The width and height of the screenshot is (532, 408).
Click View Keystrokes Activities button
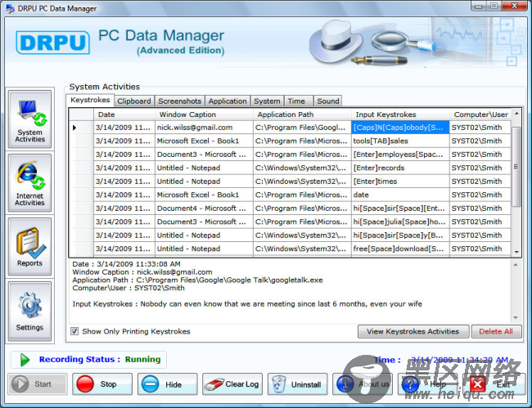413,331
